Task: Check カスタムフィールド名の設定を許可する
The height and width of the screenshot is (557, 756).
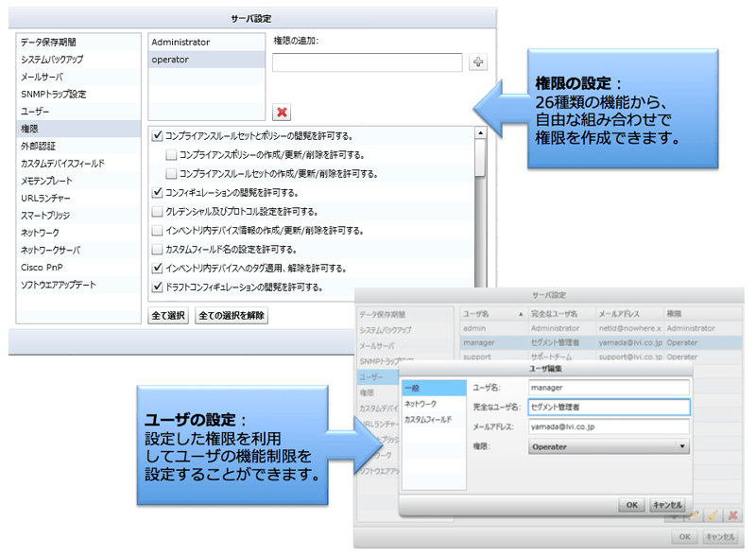Action: (157, 249)
